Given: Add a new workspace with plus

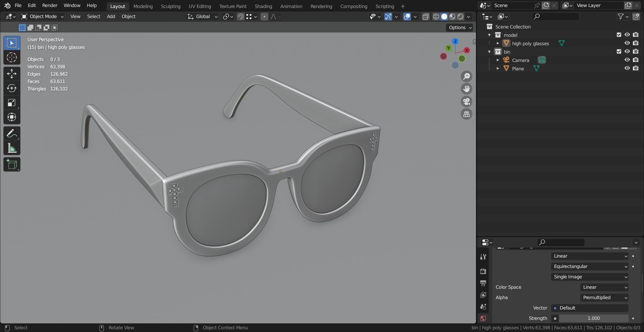Looking at the screenshot, I should point(403,6).
